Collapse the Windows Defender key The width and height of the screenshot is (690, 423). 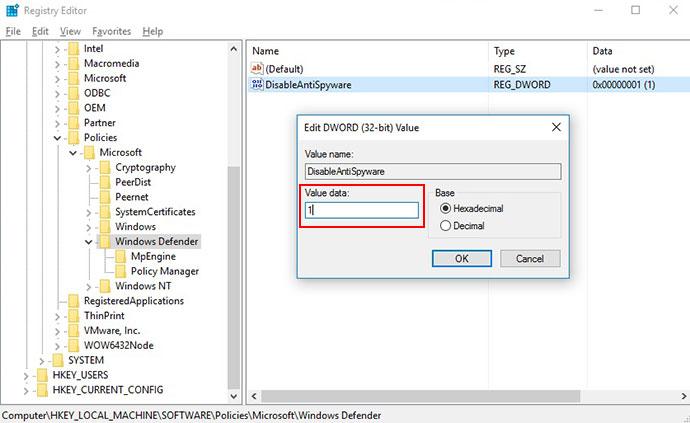(88, 242)
